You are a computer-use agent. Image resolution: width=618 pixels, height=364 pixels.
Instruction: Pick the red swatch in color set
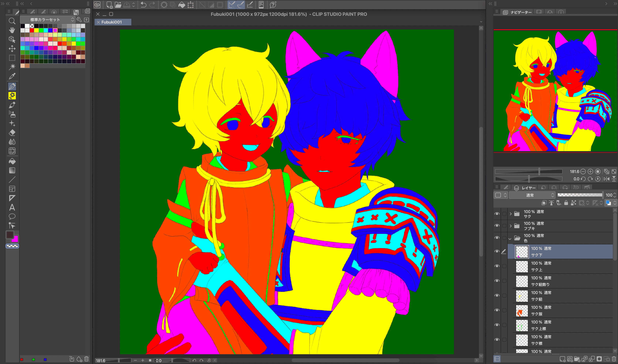pos(32,30)
